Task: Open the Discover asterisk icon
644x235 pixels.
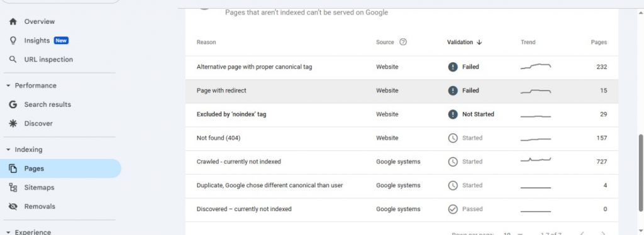Action: (13, 123)
